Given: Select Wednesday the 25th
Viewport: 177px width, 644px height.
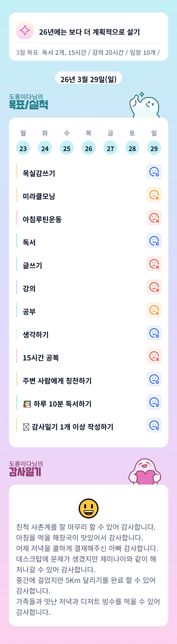Looking at the screenshot, I should click(67, 148).
